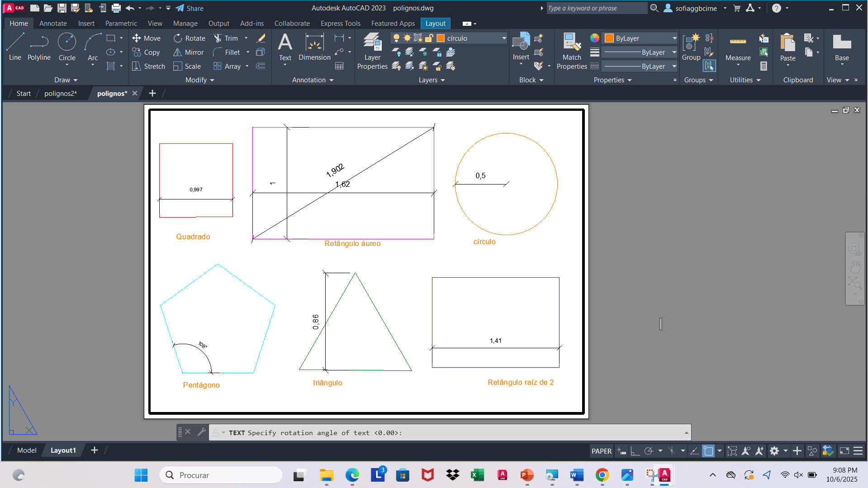
Task: Open the polignos2 drawing tab
Action: pyautogui.click(x=61, y=94)
